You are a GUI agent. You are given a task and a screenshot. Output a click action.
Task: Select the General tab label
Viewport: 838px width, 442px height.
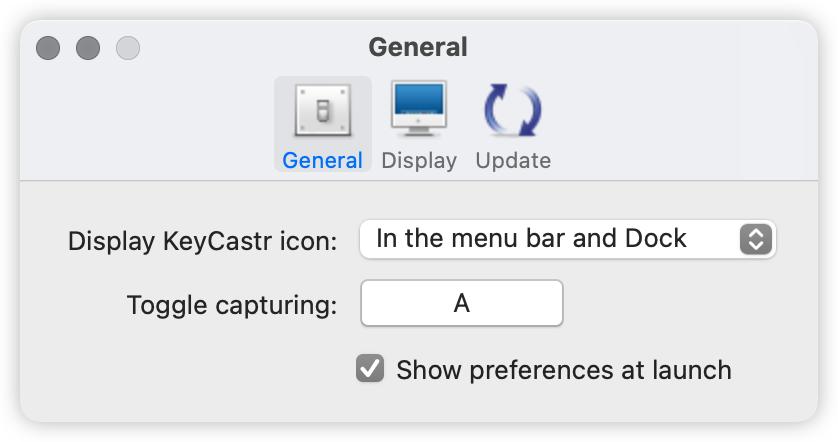[x=322, y=160]
